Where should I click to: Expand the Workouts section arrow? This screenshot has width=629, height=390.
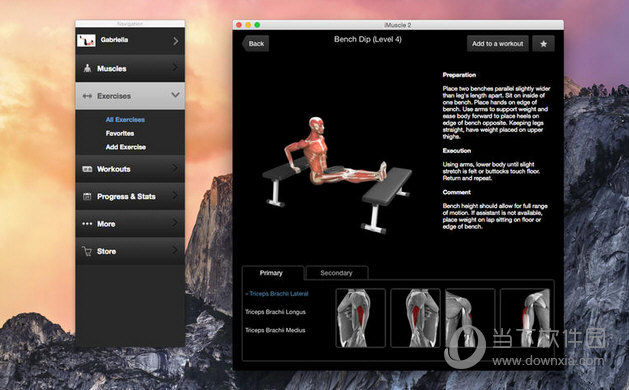[x=175, y=168]
